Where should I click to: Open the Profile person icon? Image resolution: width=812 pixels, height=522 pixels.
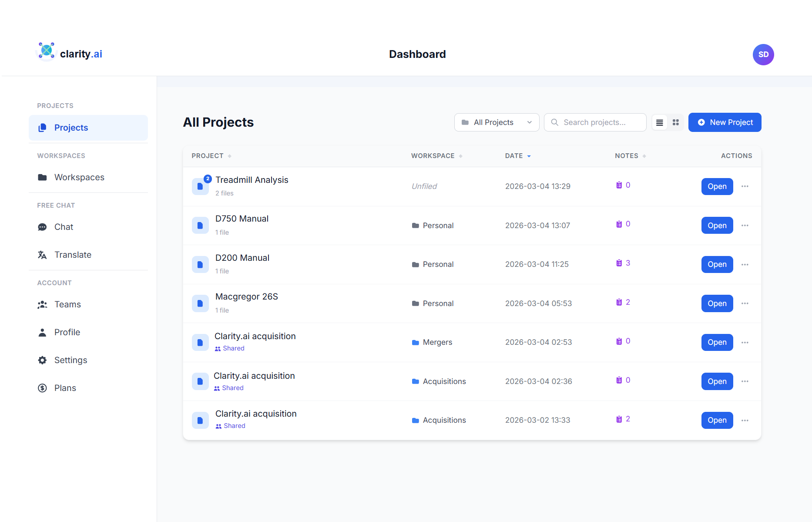pos(42,332)
